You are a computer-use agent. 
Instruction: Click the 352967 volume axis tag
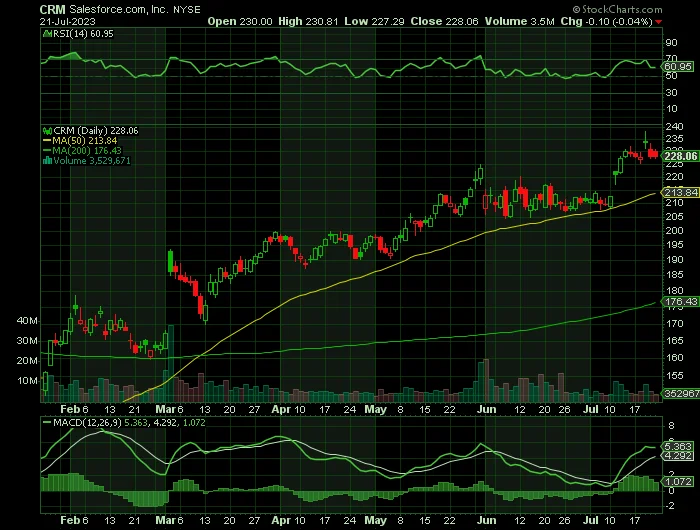click(x=679, y=394)
